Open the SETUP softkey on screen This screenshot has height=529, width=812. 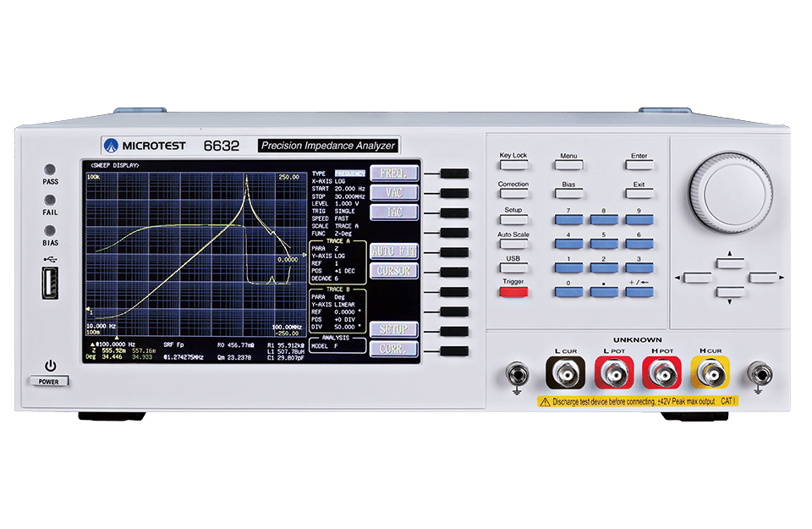(x=394, y=329)
